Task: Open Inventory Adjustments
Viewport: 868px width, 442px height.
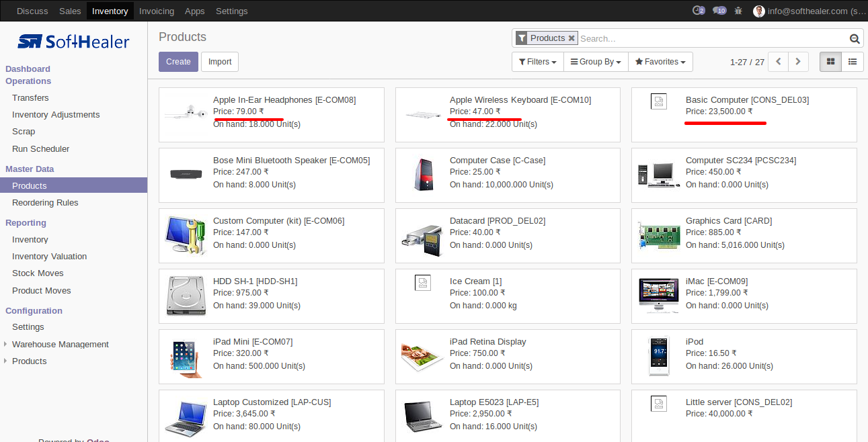Action: [x=56, y=115]
